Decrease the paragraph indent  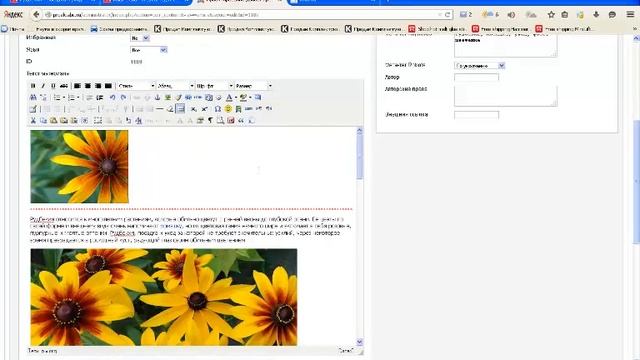89,97
